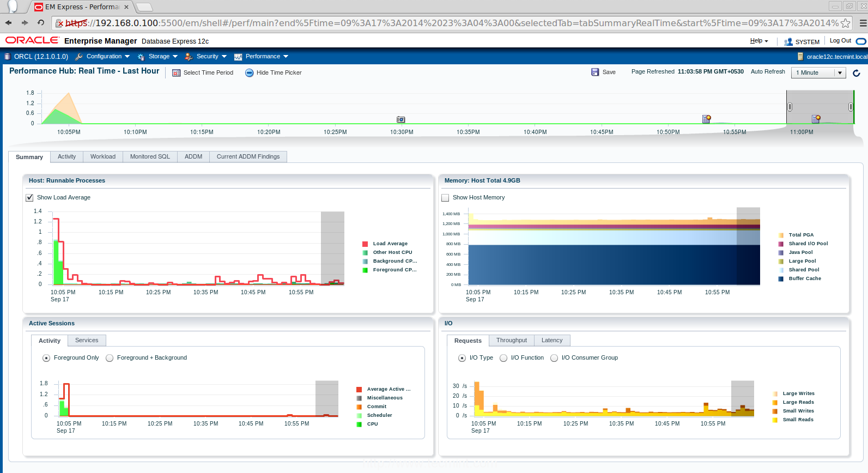Click the refresh page icon
868x473 pixels.
(856, 73)
